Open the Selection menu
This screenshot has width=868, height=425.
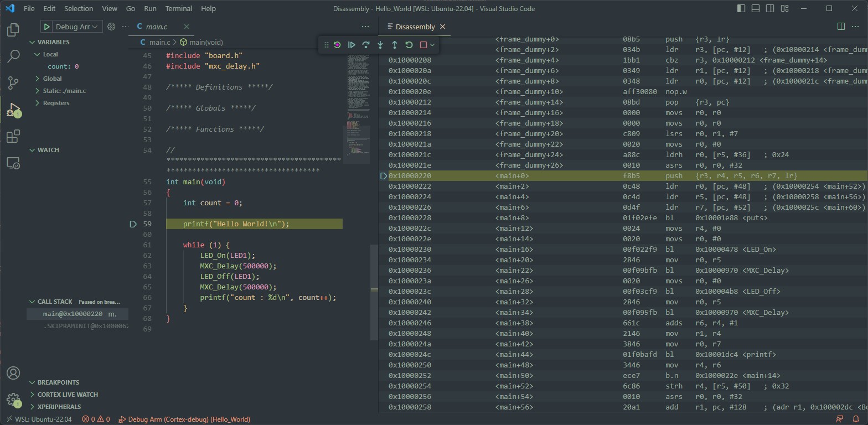[x=79, y=8]
